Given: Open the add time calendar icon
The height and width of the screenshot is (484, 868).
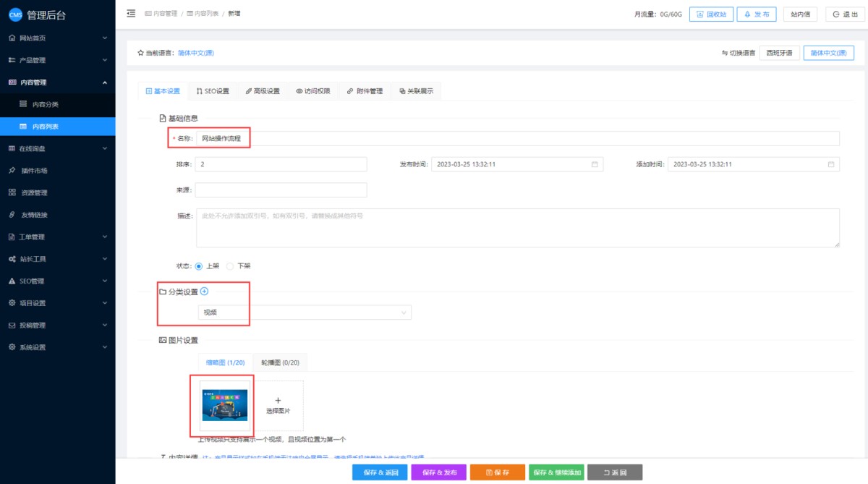Looking at the screenshot, I should [831, 164].
